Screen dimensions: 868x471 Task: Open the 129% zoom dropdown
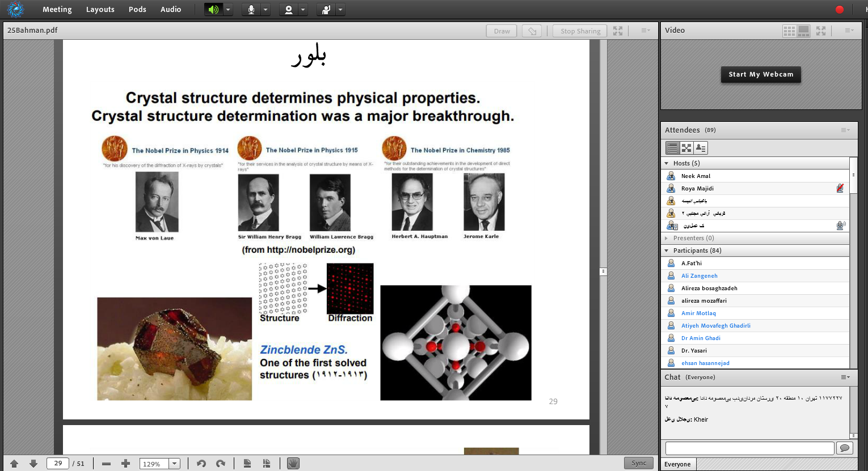point(175,464)
